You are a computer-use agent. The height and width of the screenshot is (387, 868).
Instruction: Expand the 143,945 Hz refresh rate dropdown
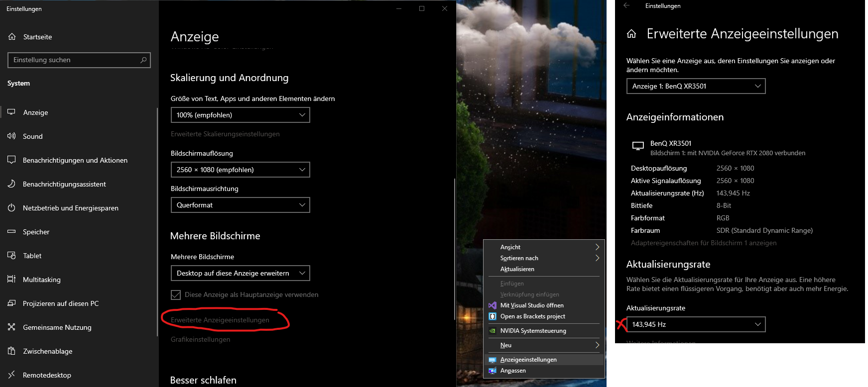click(x=696, y=324)
